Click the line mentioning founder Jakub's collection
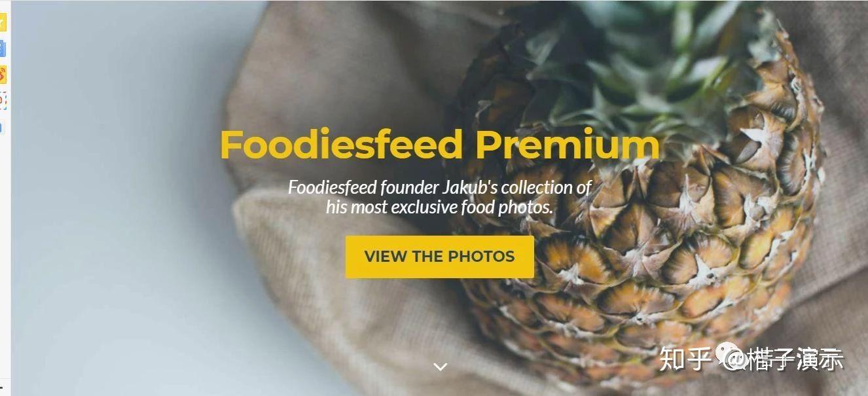868x396 pixels. click(440, 187)
